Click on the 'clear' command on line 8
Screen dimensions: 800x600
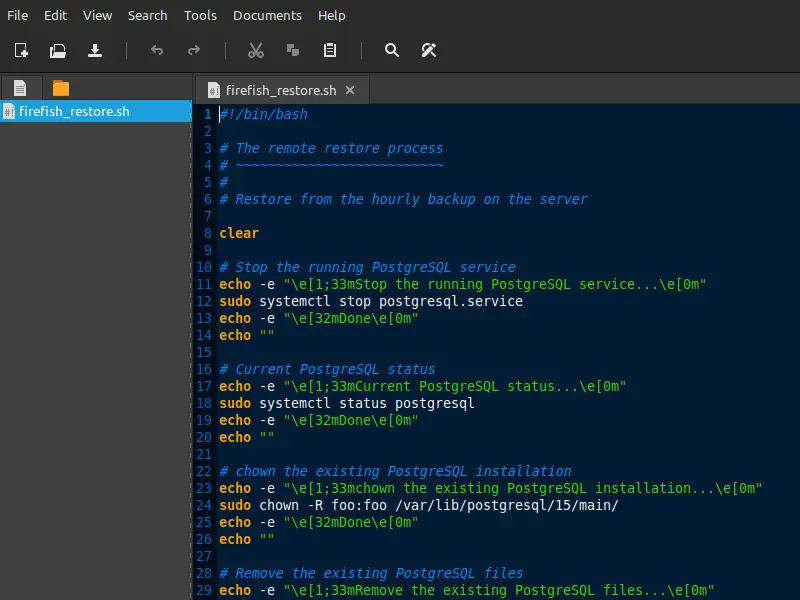coord(239,233)
